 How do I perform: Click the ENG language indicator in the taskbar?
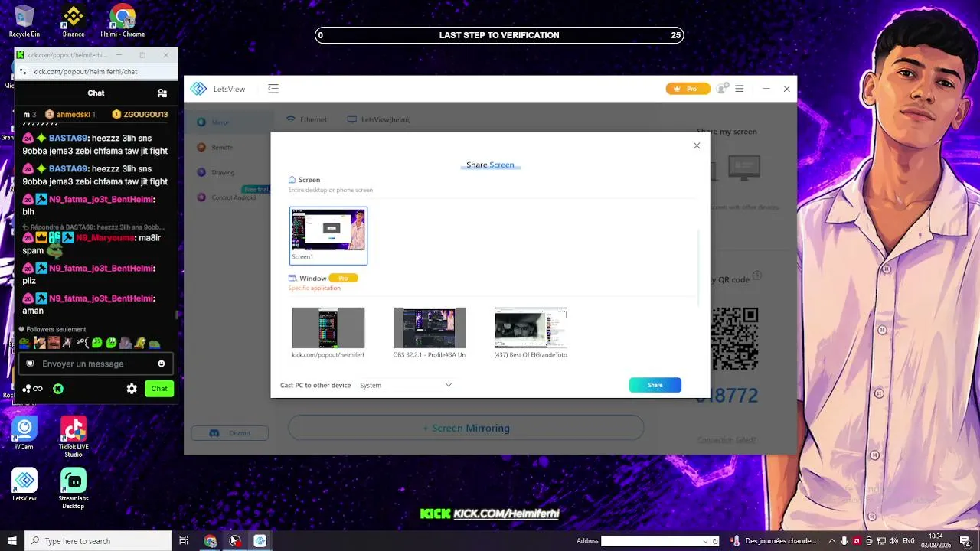click(x=909, y=541)
